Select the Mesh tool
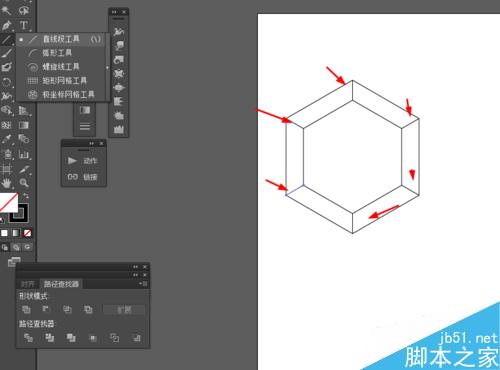Viewport: 500px width, 370px height. click(x=6, y=125)
